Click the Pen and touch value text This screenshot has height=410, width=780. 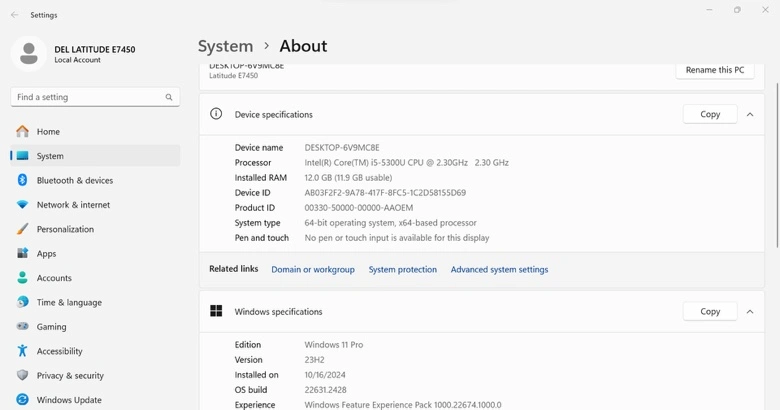[397, 238]
